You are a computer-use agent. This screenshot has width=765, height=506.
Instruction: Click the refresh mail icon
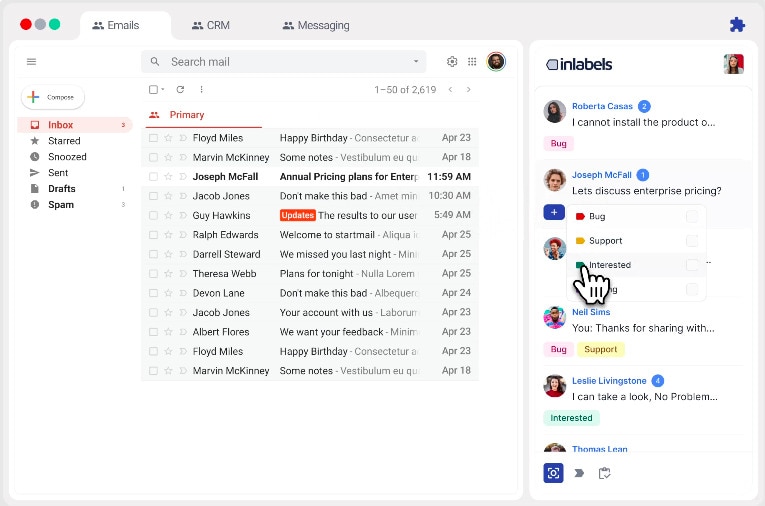(x=180, y=90)
